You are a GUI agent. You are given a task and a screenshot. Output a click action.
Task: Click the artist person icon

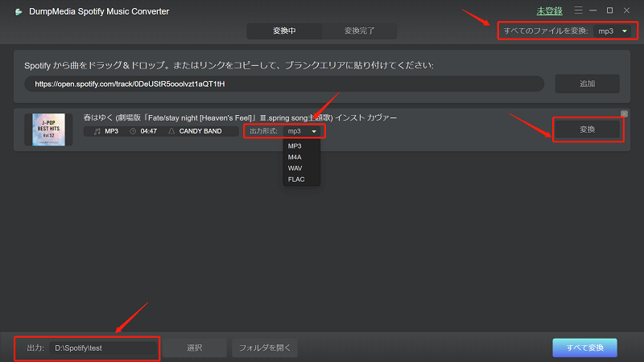tap(171, 131)
